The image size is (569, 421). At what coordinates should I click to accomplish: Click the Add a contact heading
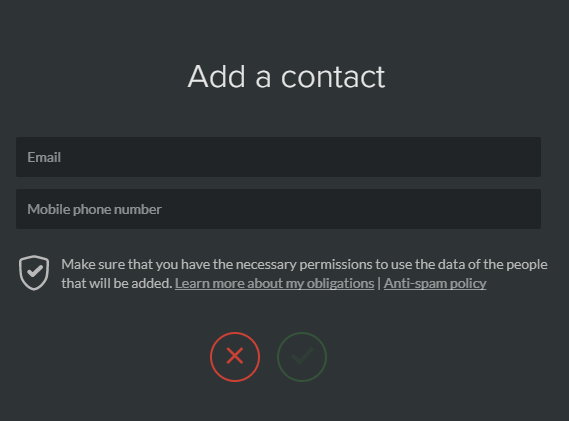pyautogui.click(x=286, y=77)
